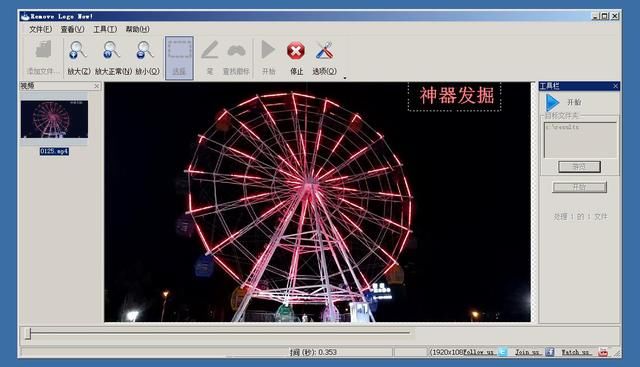
Task: Open the Join us link
Action: click(527, 352)
